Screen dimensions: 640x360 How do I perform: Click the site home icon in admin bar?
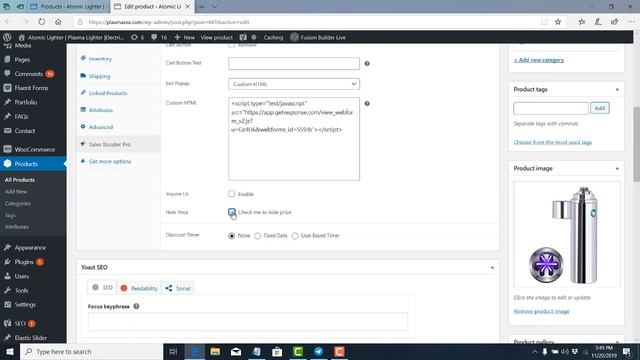click(x=22, y=37)
